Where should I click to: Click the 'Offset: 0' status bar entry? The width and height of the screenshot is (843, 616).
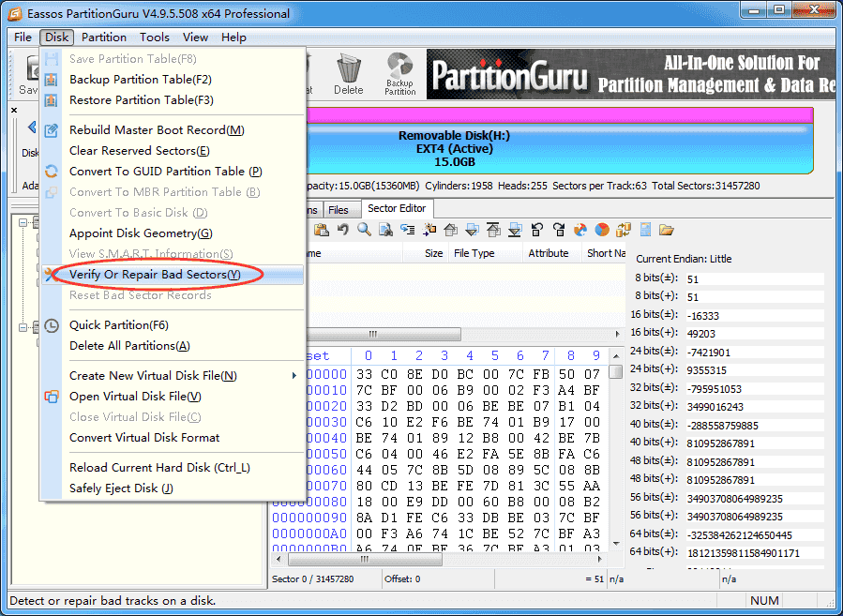[x=402, y=578]
